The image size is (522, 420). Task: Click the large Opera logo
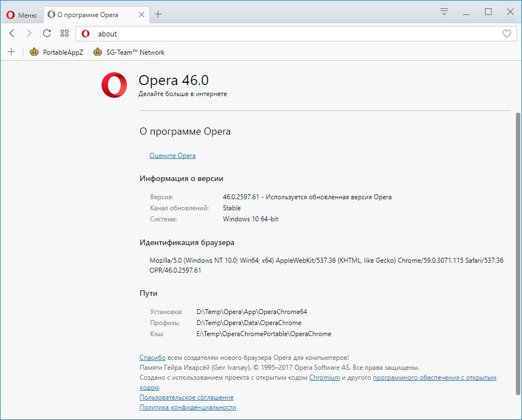114,85
